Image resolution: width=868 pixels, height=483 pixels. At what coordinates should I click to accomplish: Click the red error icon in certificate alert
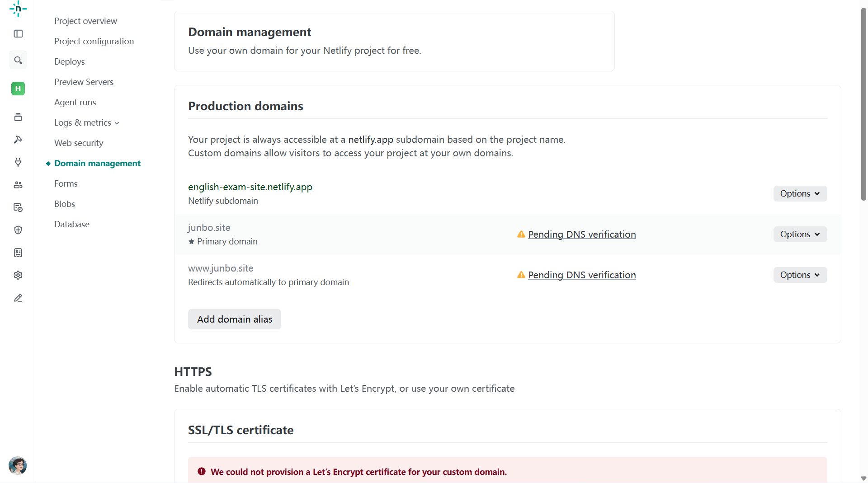click(x=202, y=471)
